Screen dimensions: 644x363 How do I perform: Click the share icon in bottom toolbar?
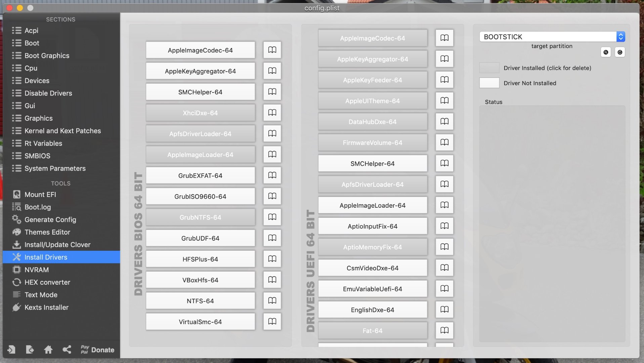tap(67, 350)
